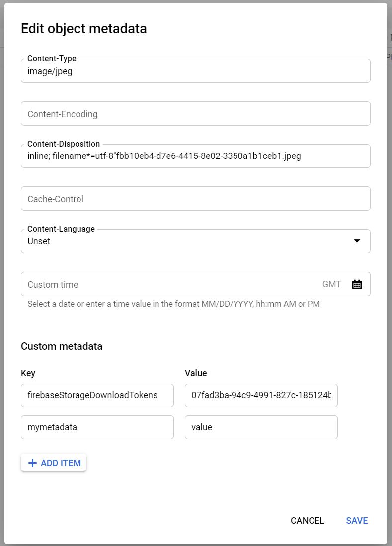Click inside the Content-Type field
The width and height of the screenshot is (392, 546).
pos(195,71)
